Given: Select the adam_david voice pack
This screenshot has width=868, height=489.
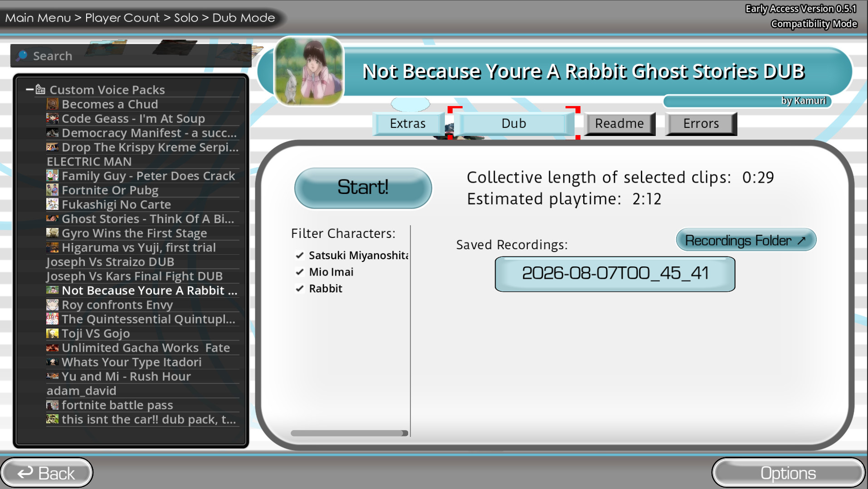Looking at the screenshot, I should pyautogui.click(x=142, y=391).
